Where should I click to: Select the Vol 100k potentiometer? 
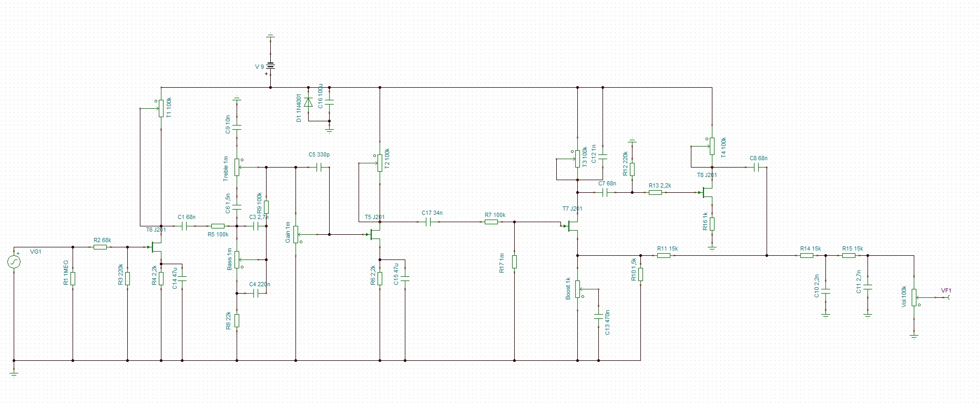point(914,297)
